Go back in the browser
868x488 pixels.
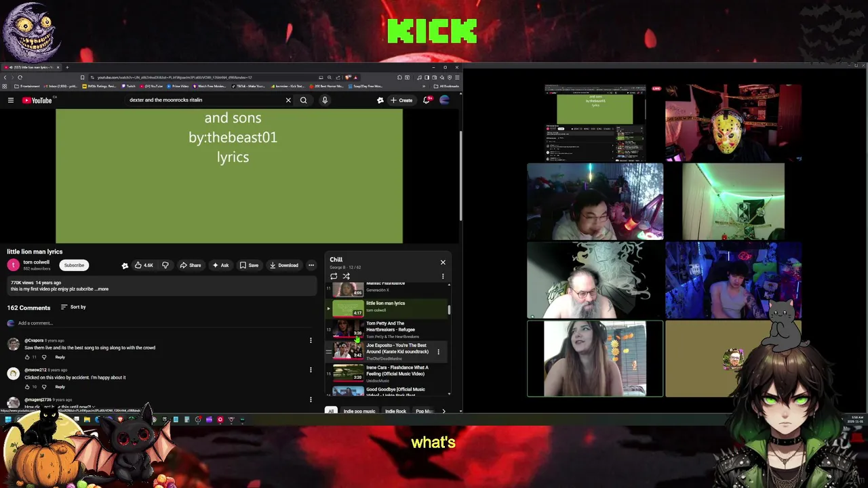pyautogui.click(x=5, y=77)
